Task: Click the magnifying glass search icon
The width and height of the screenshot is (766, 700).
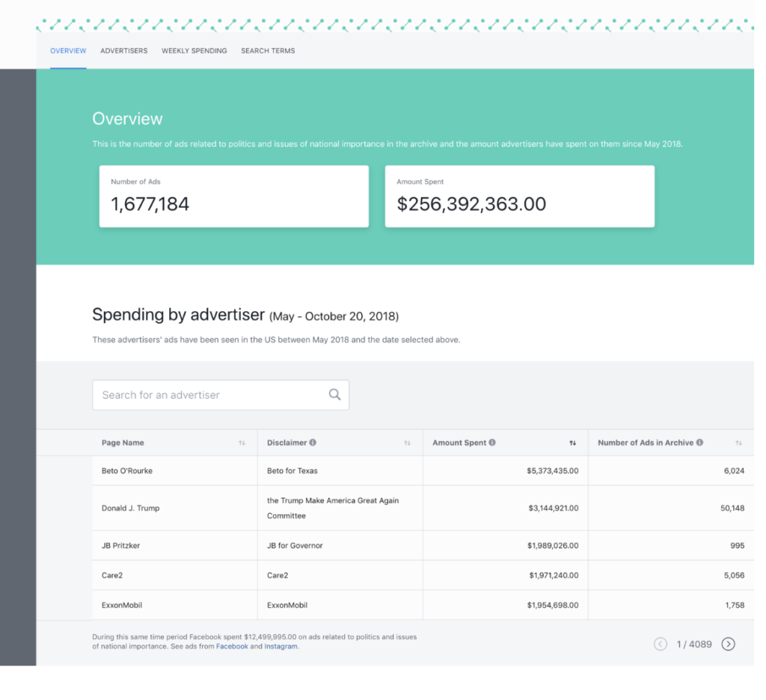Action: click(334, 394)
